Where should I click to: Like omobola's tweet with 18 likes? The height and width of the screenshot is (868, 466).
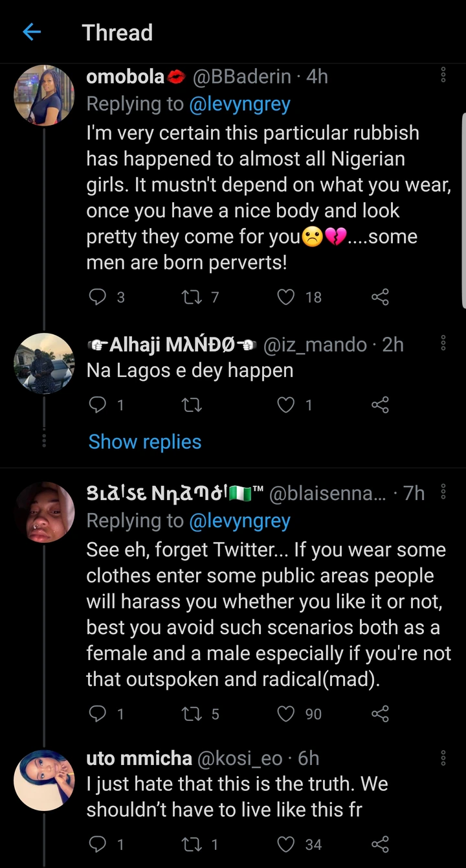(x=285, y=297)
